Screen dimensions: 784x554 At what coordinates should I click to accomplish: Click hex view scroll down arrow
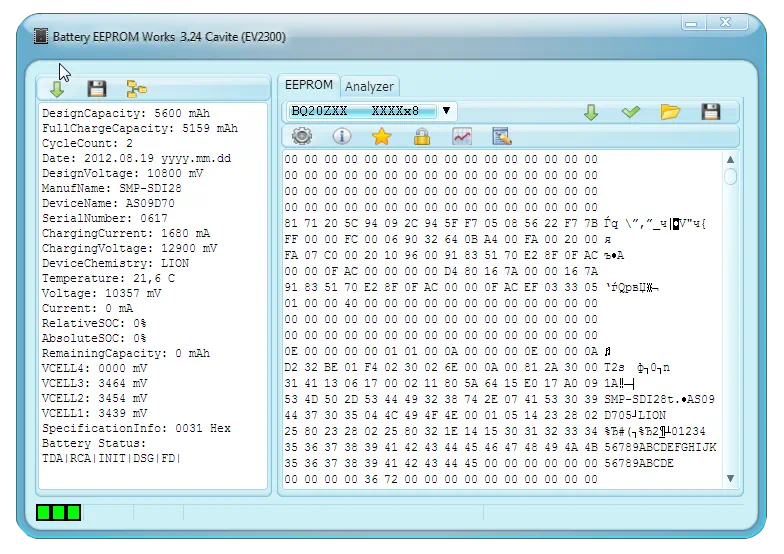click(x=730, y=478)
